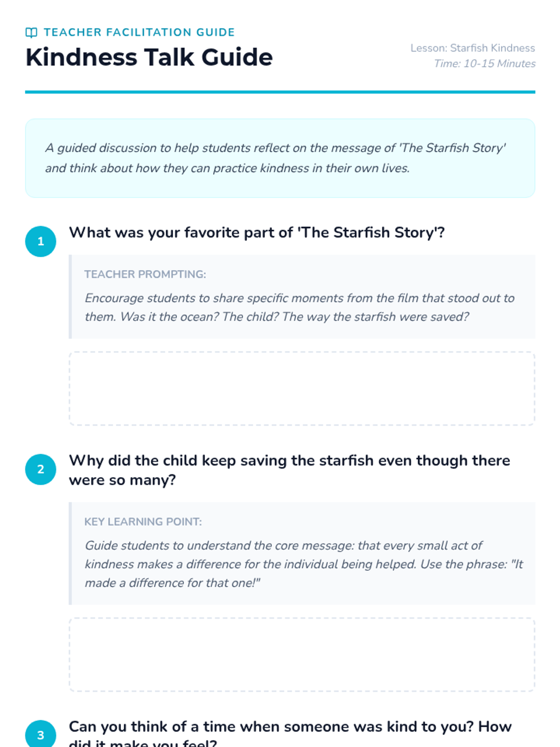
Task: Click question one about favorite part
Action: pos(257,233)
